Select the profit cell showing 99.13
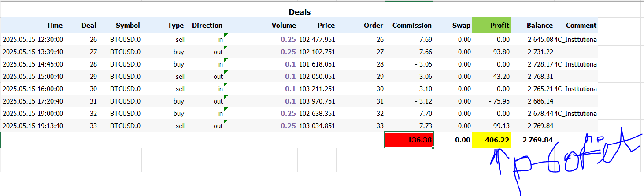The width and height of the screenshot is (644, 196). click(x=501, y=126)
